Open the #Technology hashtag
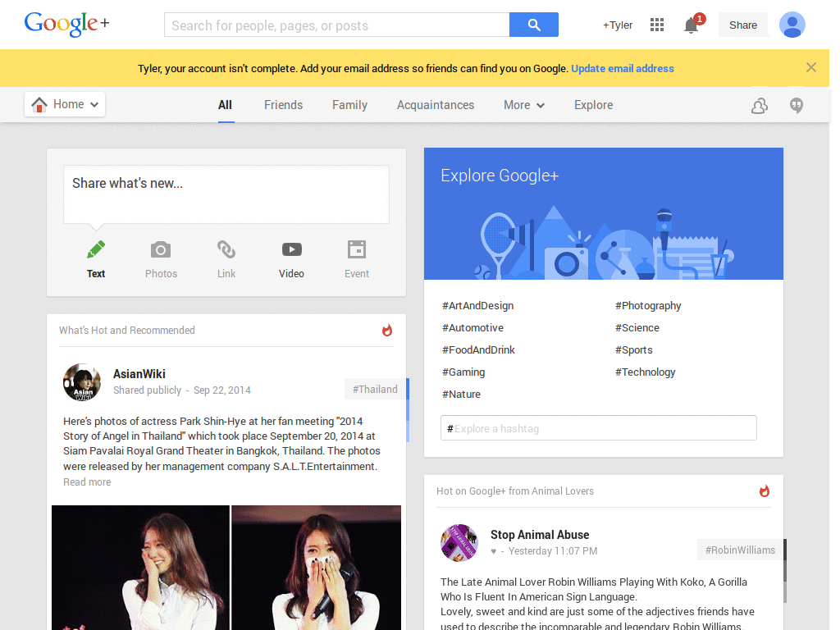840x630 pixels. pyautogui.click(x=645, y=372)
